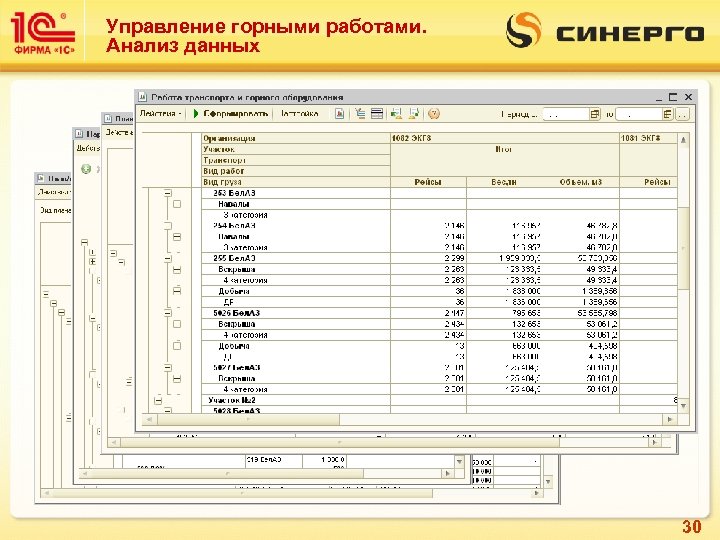
Task: Click the report horizontal scrollbar right arrow
Action: coord(669,419)
